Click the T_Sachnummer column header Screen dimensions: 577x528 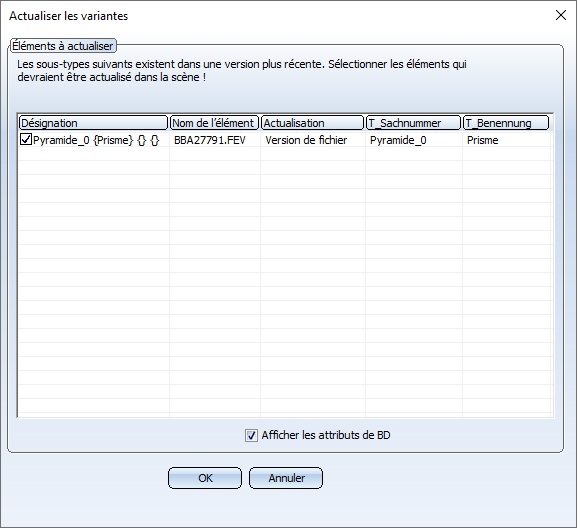pos(414,123)
